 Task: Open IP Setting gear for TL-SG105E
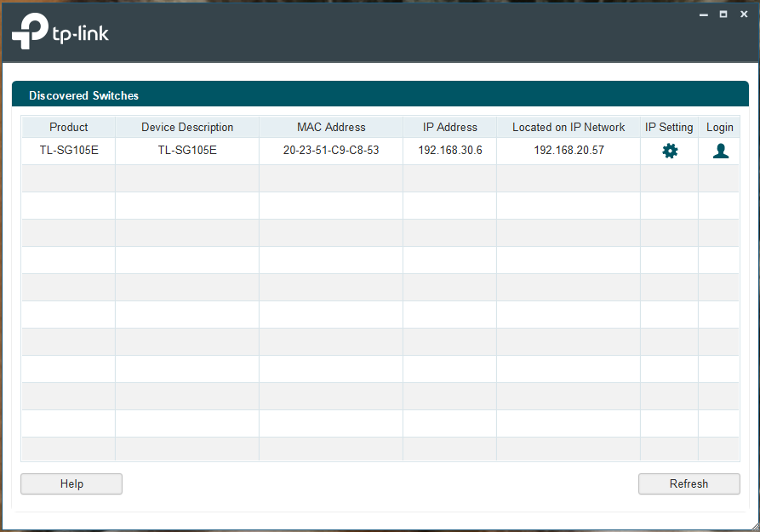pos(670,151)
